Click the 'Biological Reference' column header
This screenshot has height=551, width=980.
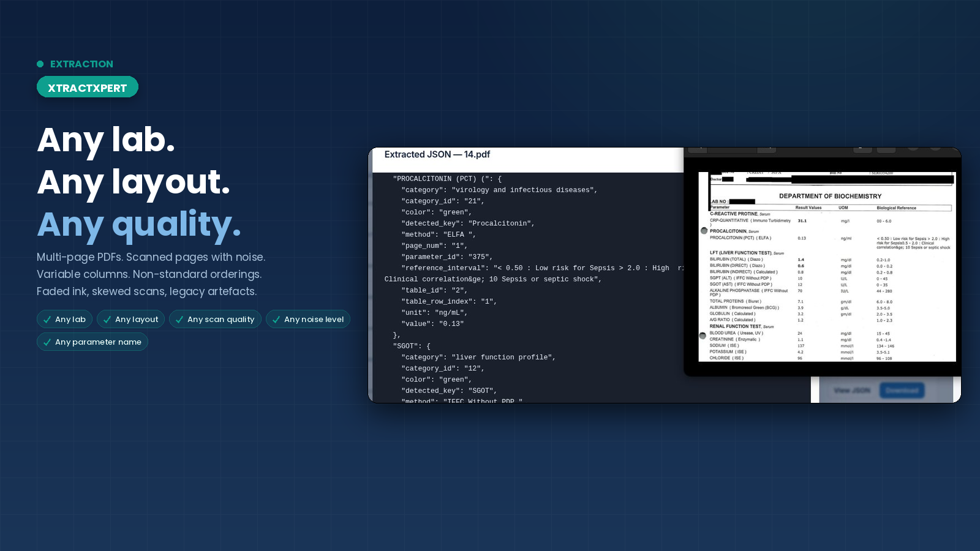[896, 208]
